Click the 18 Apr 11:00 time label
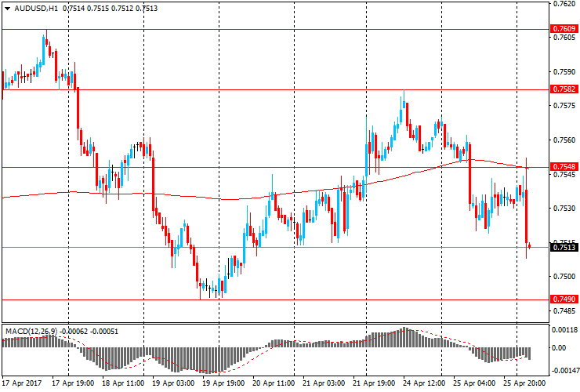Screen dimensions: 580x392 pos(123,383)
